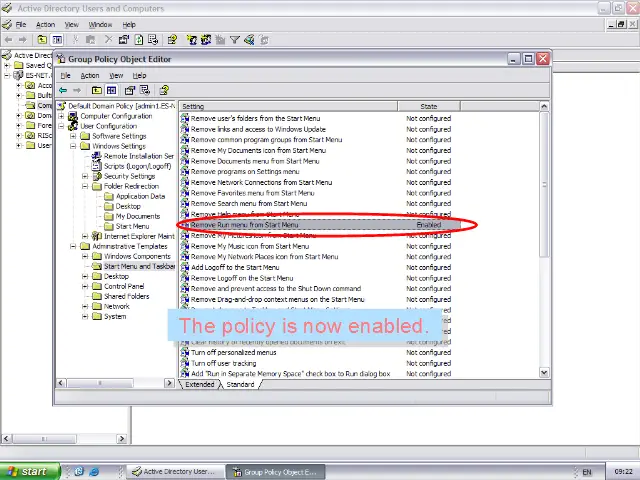640x480 pixels.
Task: Click Computer Configuration node icon
Action: point(73,116)
